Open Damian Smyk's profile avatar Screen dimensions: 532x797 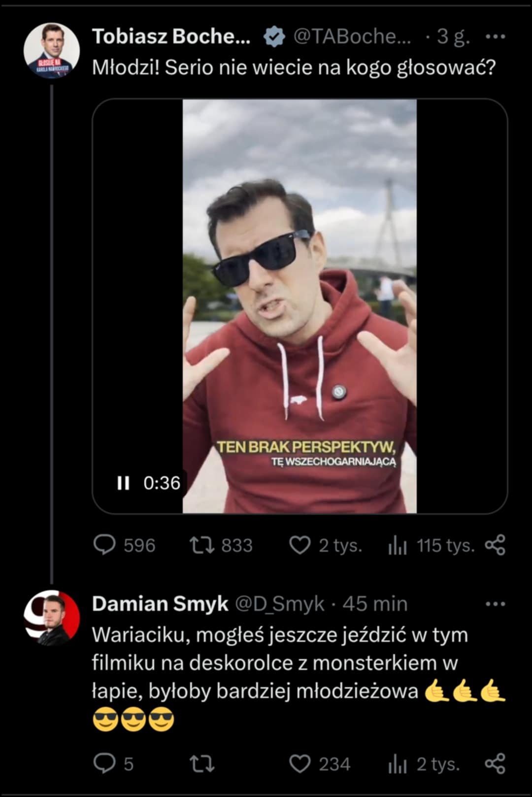[52, 618]
